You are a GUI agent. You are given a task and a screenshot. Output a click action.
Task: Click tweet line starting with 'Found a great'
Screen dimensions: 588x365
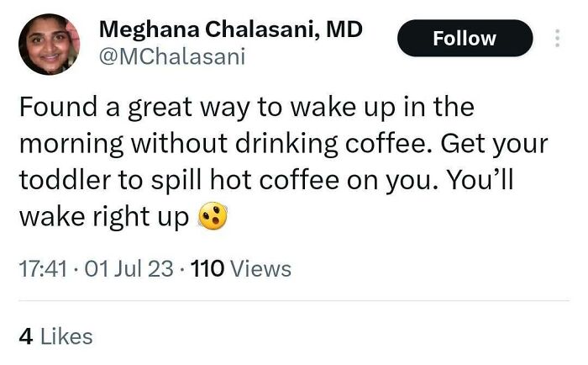pyautogui.click(x=246, y=108)
